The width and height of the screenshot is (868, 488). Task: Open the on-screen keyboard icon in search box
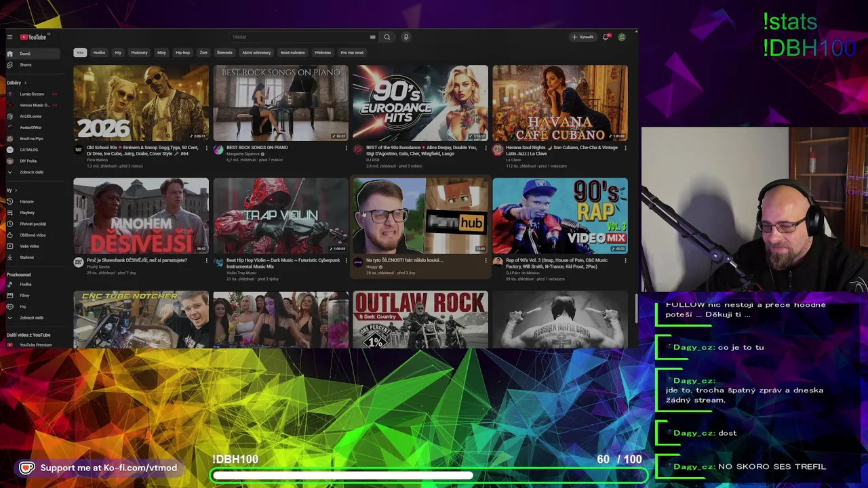pos(372,37)
